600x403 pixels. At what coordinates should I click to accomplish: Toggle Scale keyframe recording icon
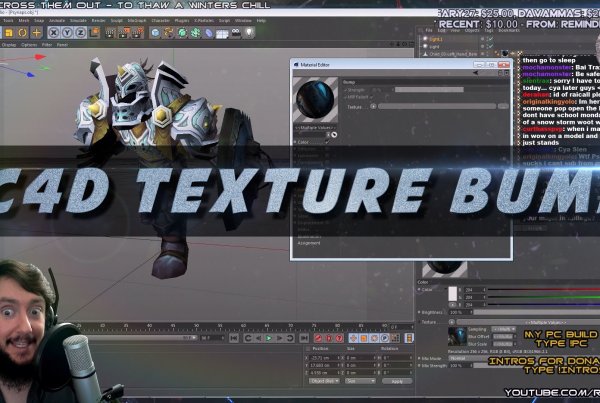364,338
